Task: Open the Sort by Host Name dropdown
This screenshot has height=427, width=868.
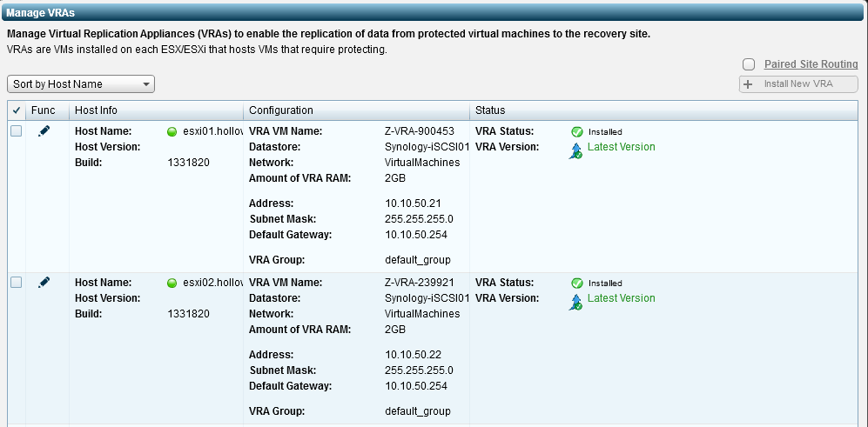Action: [x=81, y=84]
